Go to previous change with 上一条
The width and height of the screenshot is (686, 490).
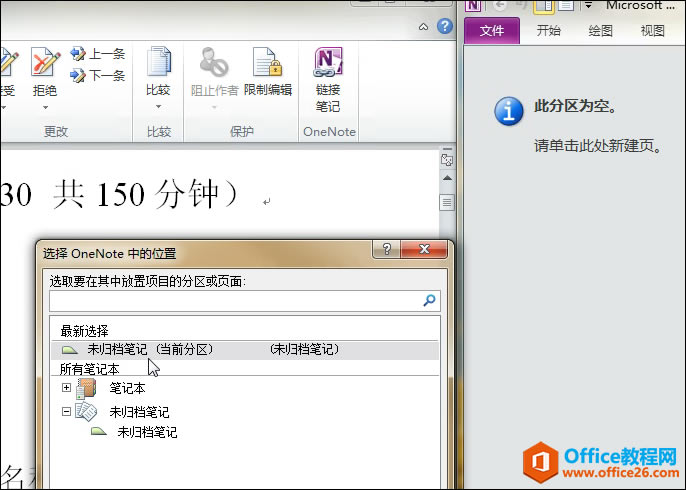98,54
